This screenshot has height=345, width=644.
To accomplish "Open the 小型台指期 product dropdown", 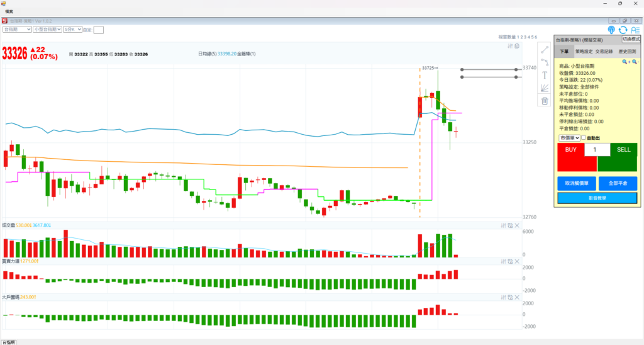I will click(x=48, y=29).
